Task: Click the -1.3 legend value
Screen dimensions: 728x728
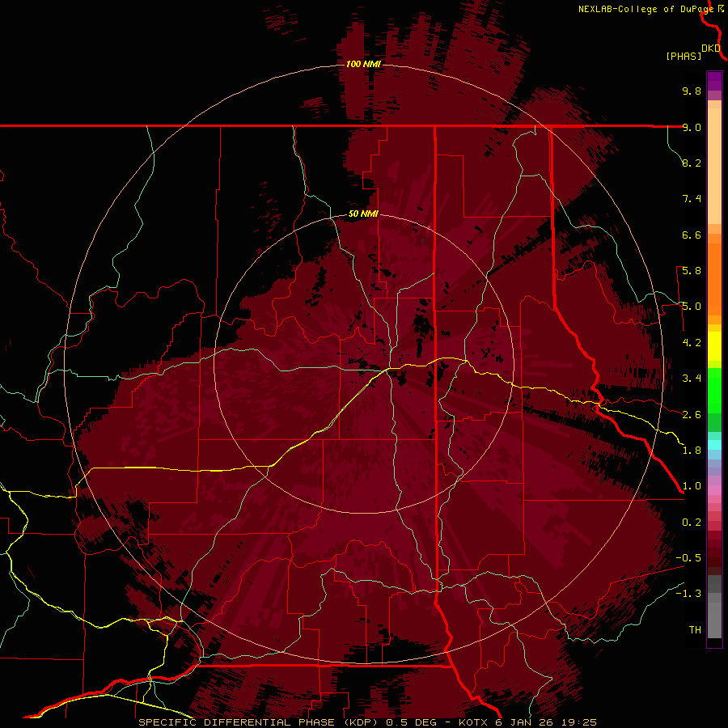Action: click(688, 594)
